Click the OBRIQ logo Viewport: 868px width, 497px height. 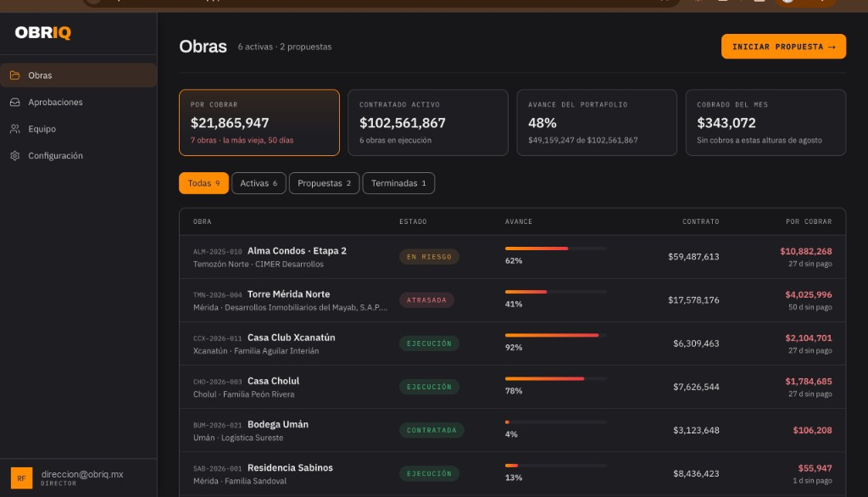point(42,33)
